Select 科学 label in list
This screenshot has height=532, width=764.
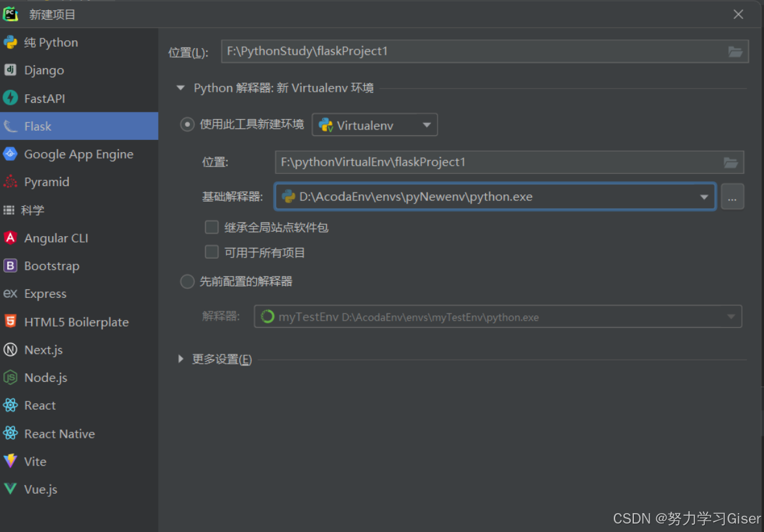pos(32,210)
